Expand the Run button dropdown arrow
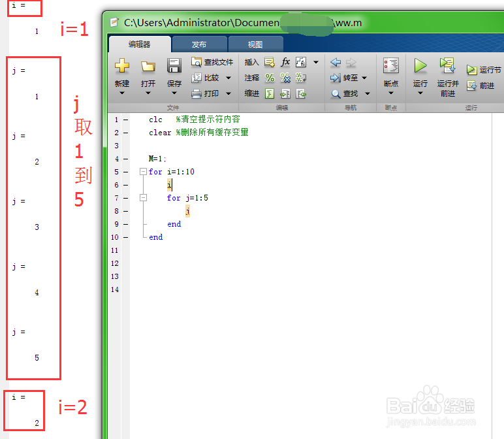 click(420, 93)
